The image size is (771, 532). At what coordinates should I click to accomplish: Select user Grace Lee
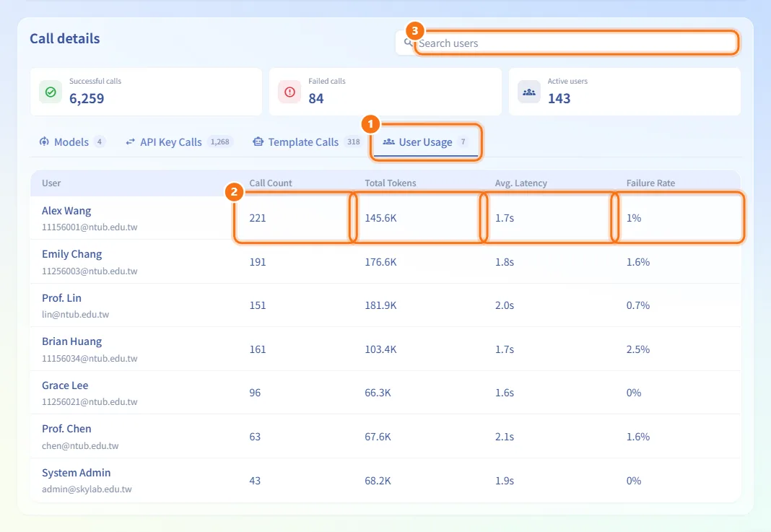tap(65, 385)
